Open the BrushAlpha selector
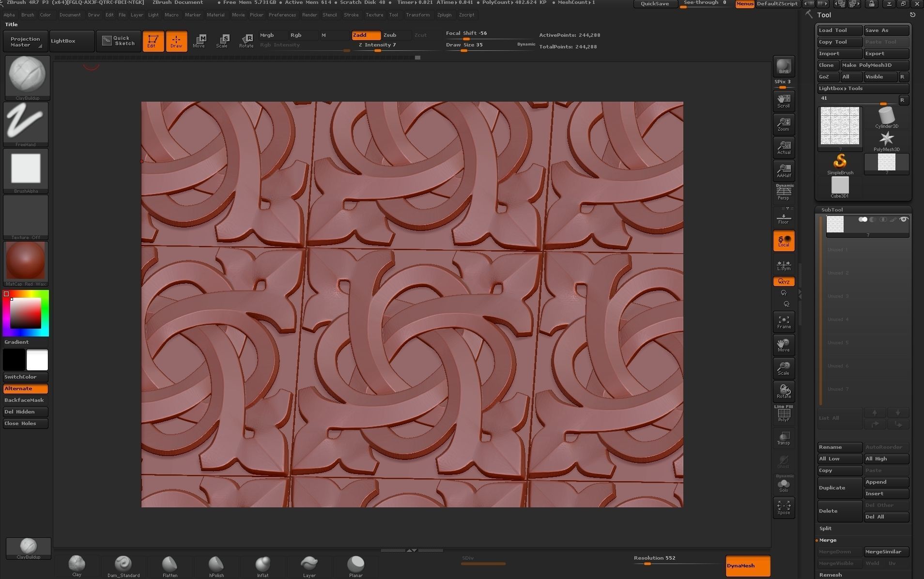Image resolution: width=924 pixels, height=579 pixels. point(26,170)
